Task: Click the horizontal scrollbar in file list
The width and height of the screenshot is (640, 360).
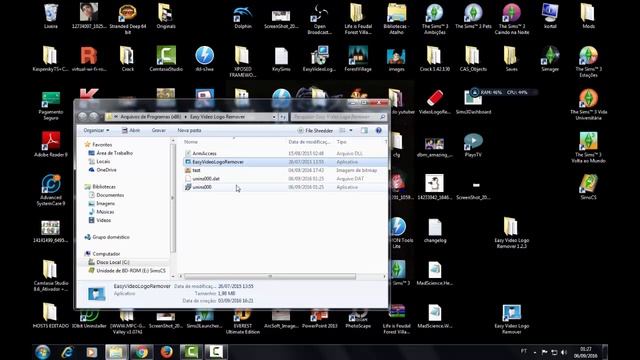Action: (x=270, y=277)
